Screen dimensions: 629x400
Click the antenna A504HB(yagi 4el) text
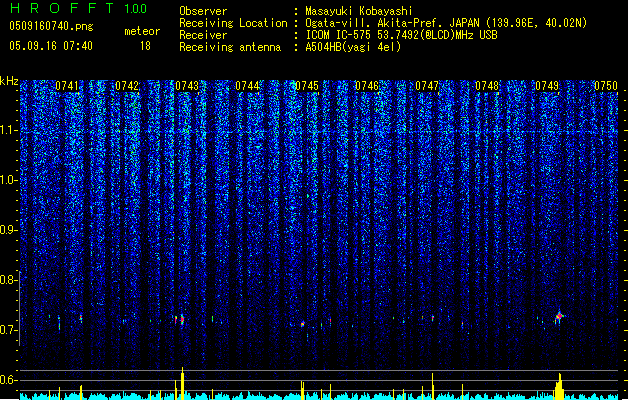coord(353,47)
